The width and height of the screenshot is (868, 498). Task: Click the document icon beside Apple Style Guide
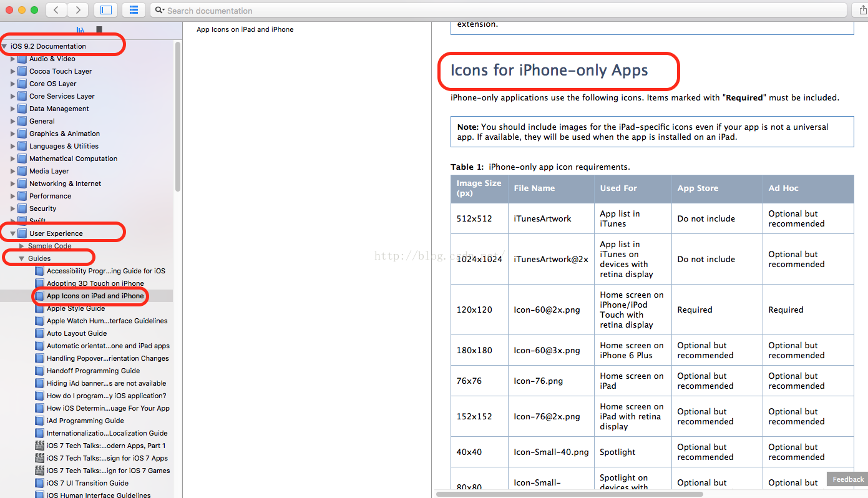[40, 308]
